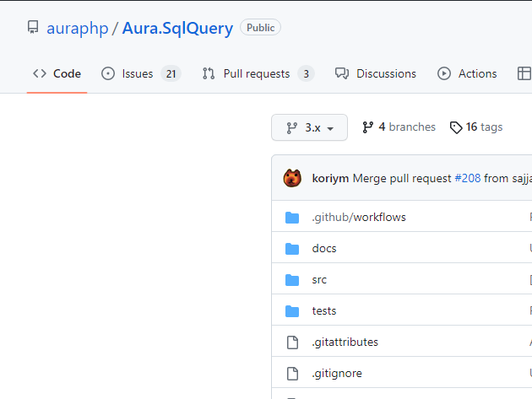Open the 3.x branch selector dropdown
This screenshot has height=399, width=532.
[x=309, y=127]
